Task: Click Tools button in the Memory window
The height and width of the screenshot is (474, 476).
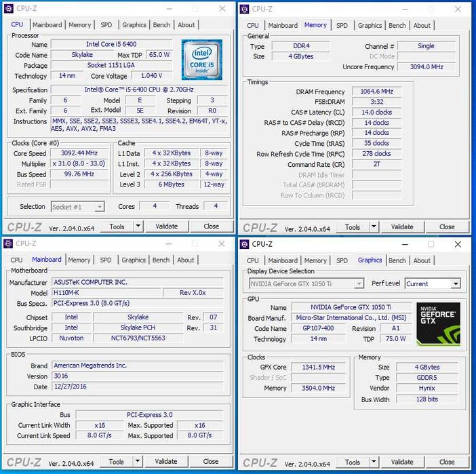Action: click(353, 227)
